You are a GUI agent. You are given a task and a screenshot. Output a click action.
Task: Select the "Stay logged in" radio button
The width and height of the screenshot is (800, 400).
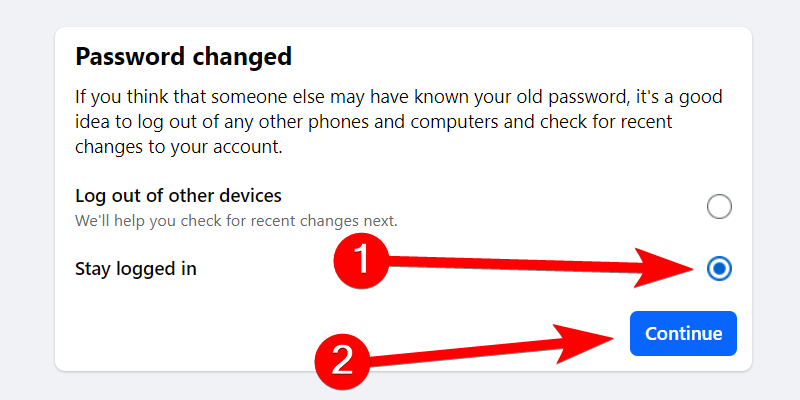point(719,269)
